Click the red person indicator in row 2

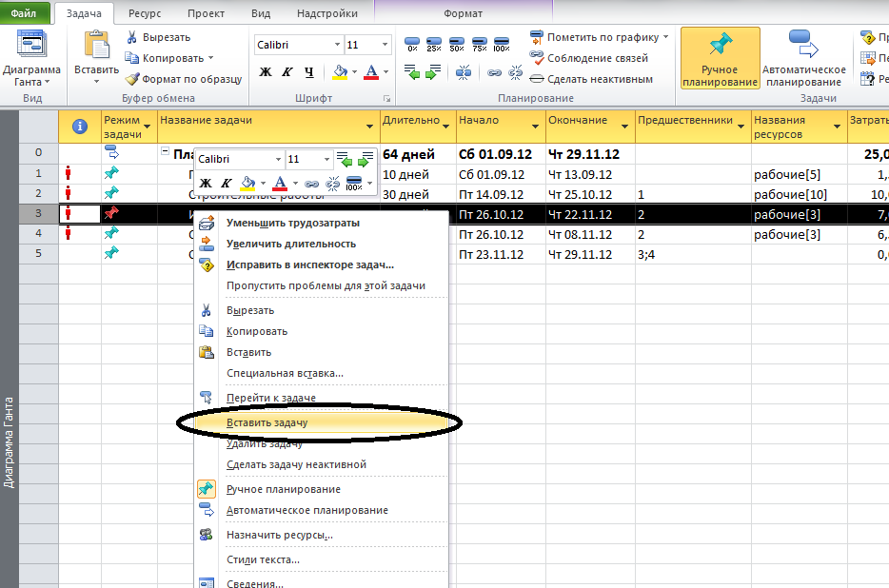[68, 193]
